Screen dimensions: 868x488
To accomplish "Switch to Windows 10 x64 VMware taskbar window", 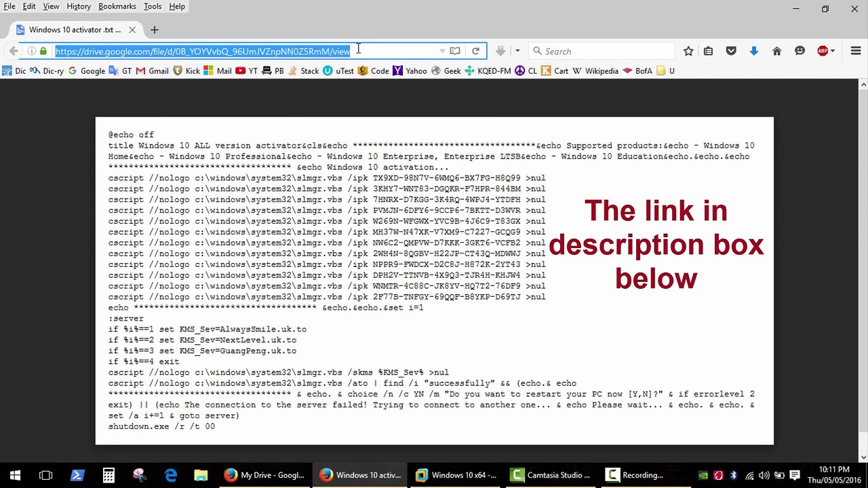I will click(x=456, y=475).
